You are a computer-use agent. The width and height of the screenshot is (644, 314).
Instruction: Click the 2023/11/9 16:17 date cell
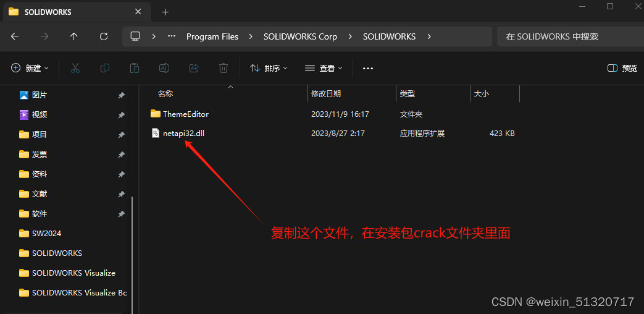340,114
